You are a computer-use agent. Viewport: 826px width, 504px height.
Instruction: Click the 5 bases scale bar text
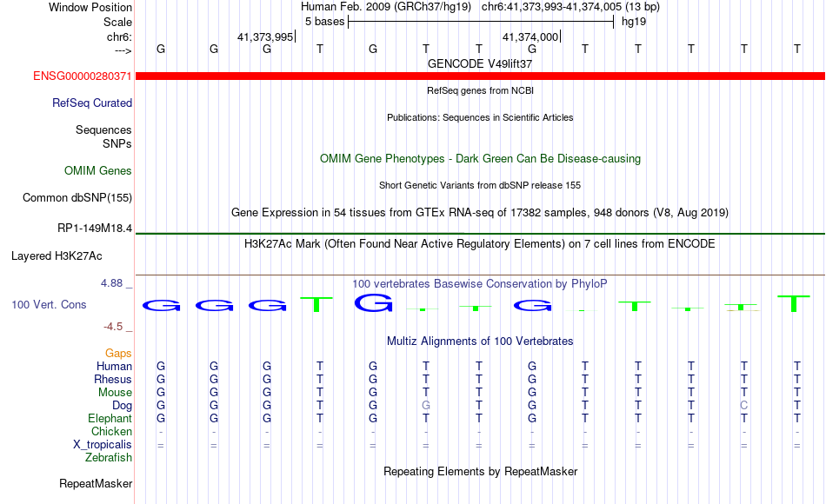click(324, 22)
